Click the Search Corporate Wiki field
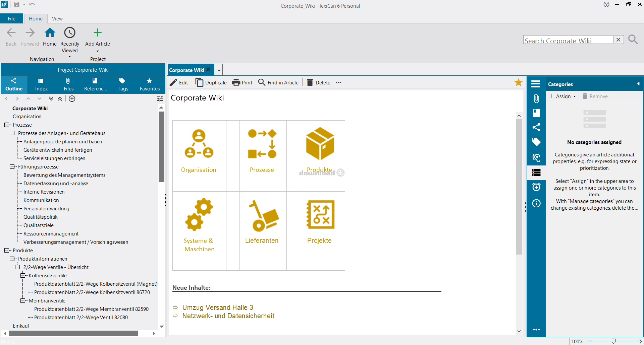644x345 pixels. pyautogui.click(x=568, y=40)
